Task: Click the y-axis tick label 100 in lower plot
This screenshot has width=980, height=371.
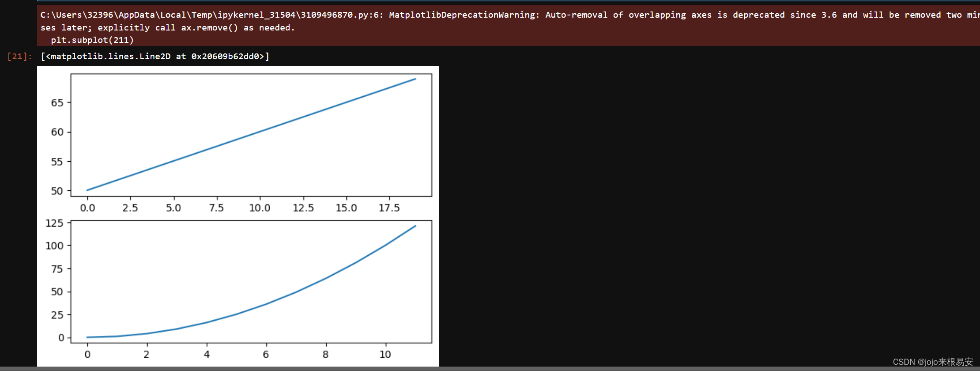Action: [54, 246]
